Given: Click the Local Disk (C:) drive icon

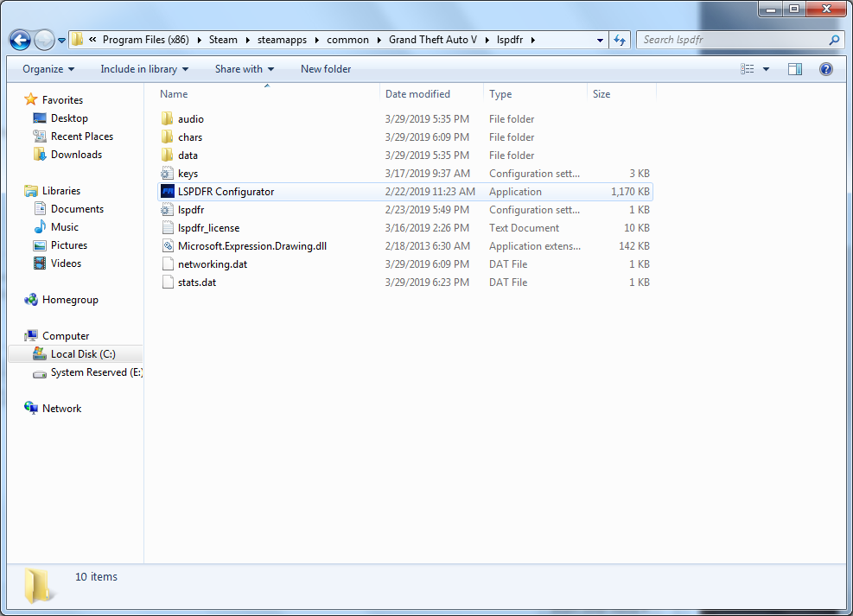Looking at the screenshot, I should coord(39,354).
